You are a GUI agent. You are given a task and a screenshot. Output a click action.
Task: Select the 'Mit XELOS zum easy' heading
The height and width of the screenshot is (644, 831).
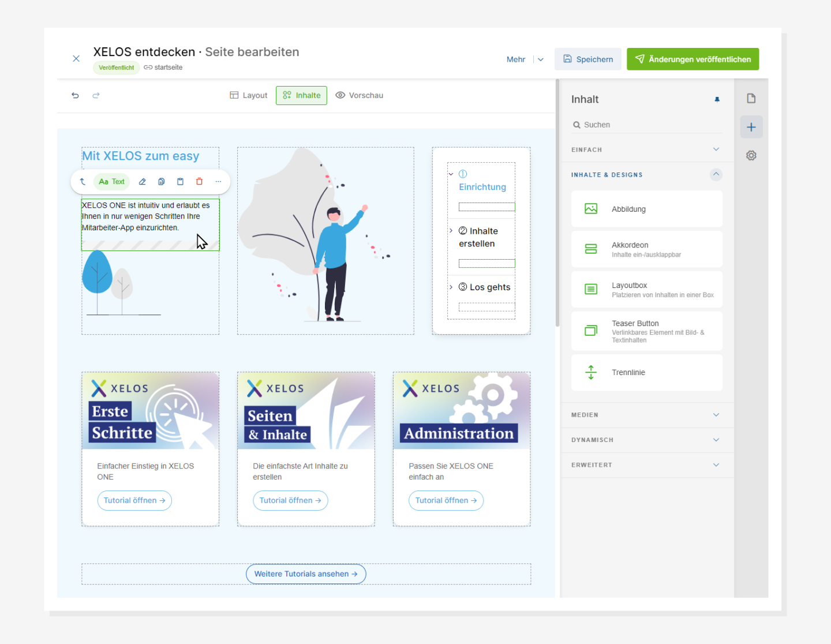[141, 156]
